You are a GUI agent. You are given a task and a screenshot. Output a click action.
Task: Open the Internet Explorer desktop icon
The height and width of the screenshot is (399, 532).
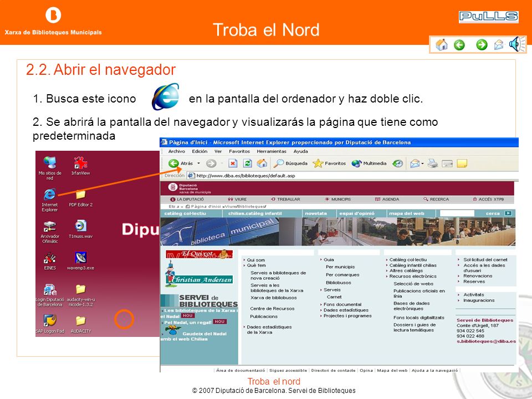(49, 200)
